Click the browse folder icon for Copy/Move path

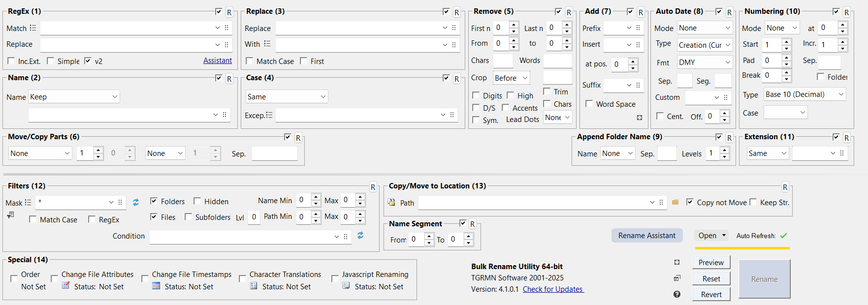tap(675, 202)
